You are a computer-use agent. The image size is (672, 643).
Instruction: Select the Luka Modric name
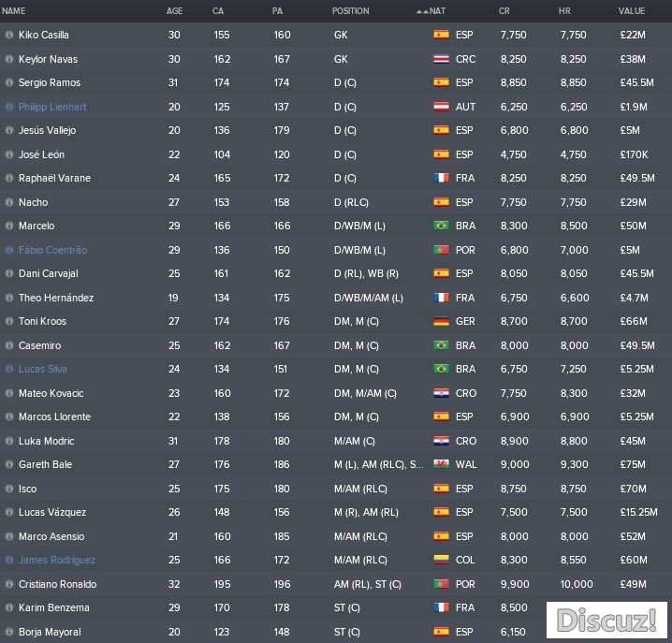coord(46,441)
